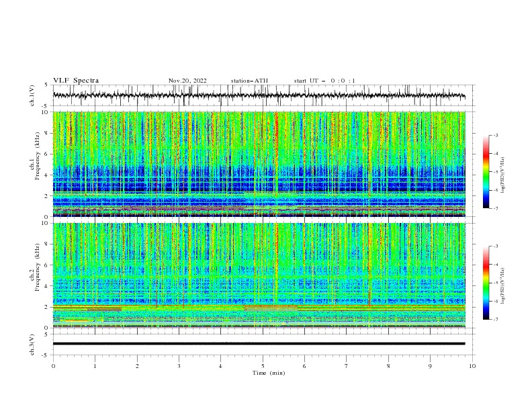Click the "8" kHz tick on ch.1 axis
Viewport: 532px width, 411px height.
[x=47, y=133]
